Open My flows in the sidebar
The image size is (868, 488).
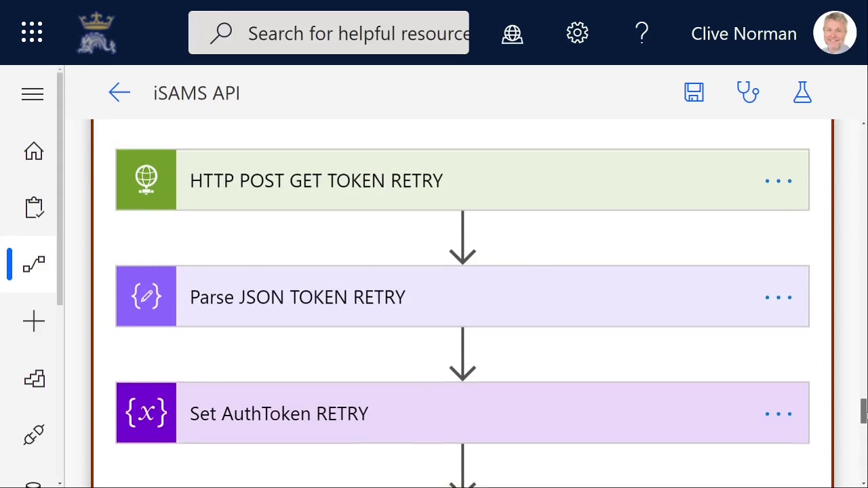tap(34, 264)
